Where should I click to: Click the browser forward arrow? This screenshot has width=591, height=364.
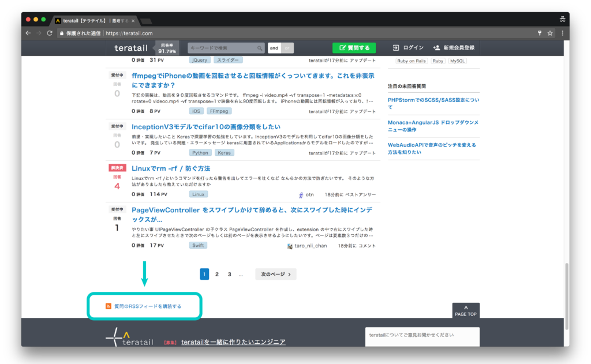coord(39,33)
